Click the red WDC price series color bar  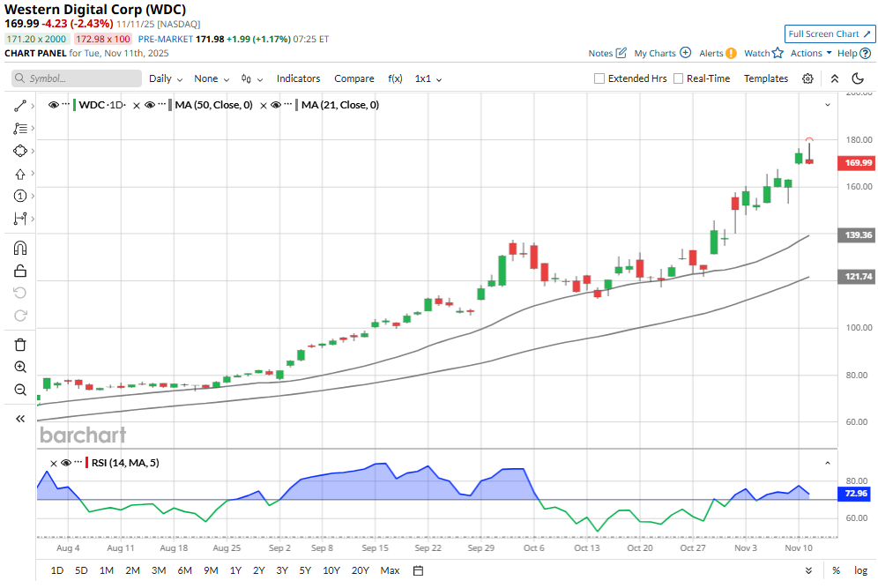point(75,105)
